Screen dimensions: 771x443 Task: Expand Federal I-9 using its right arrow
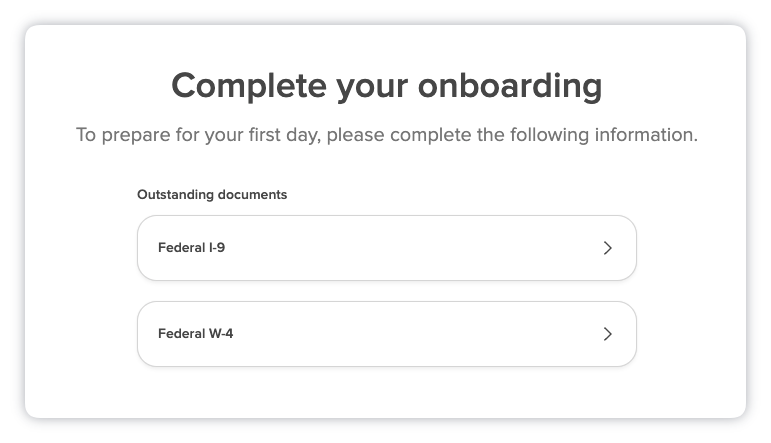(x=608, y=248)
